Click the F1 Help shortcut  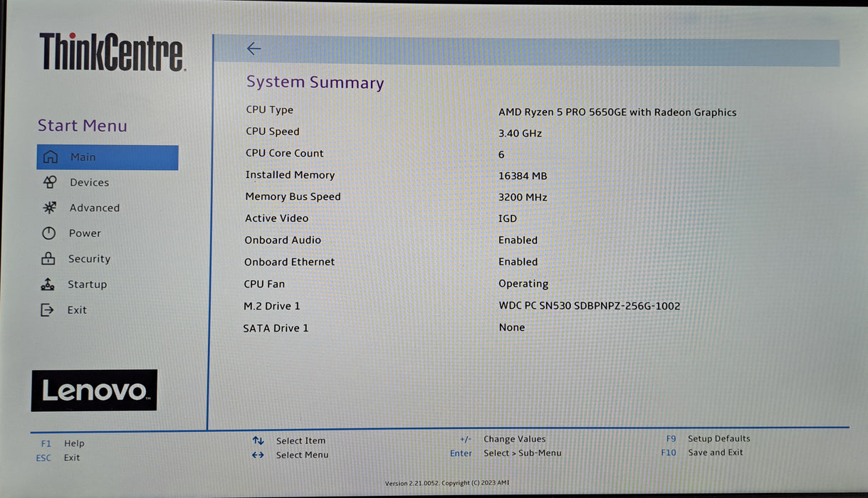tap(63, 443)
